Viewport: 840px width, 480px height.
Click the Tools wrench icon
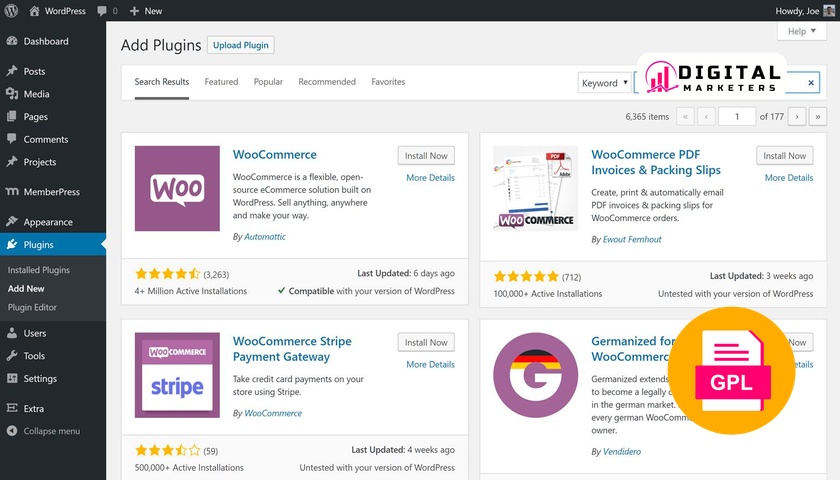point(12,355)
